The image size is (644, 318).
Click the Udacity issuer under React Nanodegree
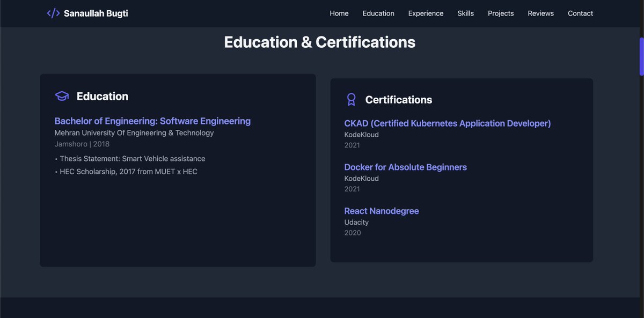356,221
